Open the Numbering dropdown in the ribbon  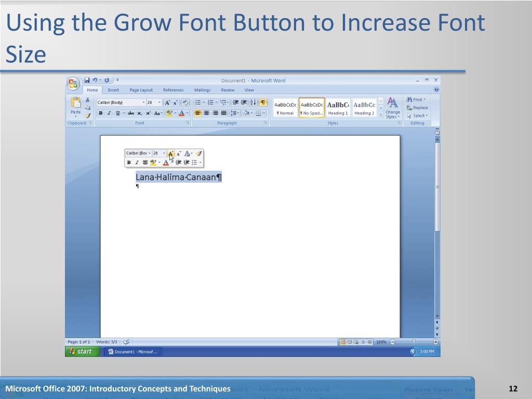[x=217, y=102]
